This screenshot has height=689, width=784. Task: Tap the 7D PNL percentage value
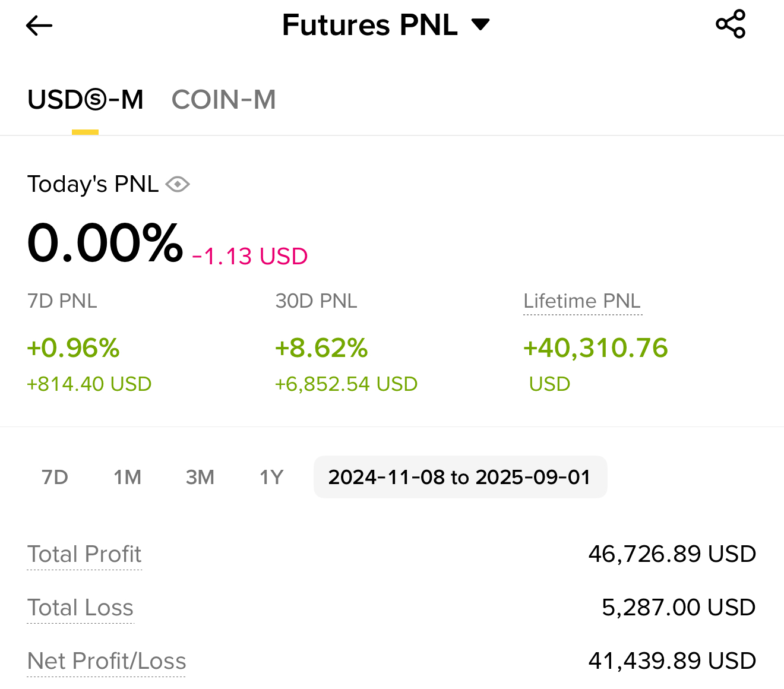(x=74, y=348)
